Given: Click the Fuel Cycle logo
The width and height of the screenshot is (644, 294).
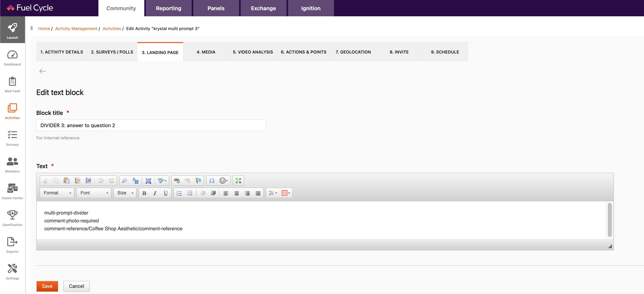Looking at the screenshot, I should pos(30,8).
